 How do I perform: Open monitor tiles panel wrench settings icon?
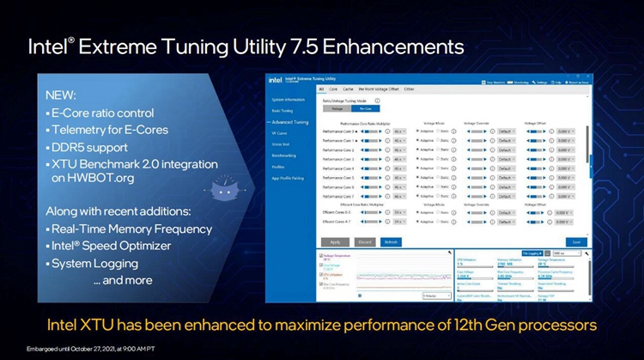(x=586, y=253)
